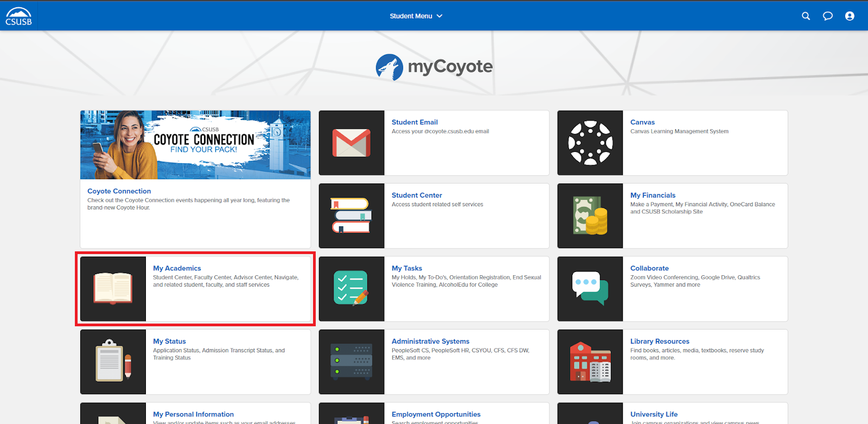Click the money and coins icon
The height and width of the screenshot is (424, 868).
pyautogui.click(x=590, y=216)
